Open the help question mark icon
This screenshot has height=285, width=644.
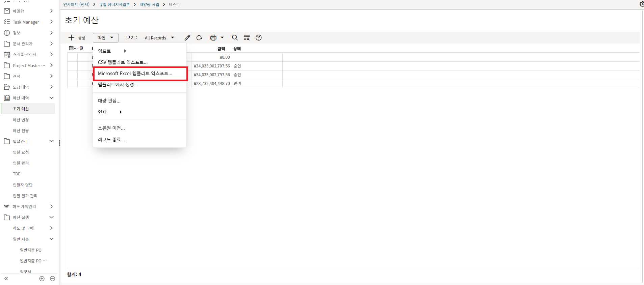point(259,38)
